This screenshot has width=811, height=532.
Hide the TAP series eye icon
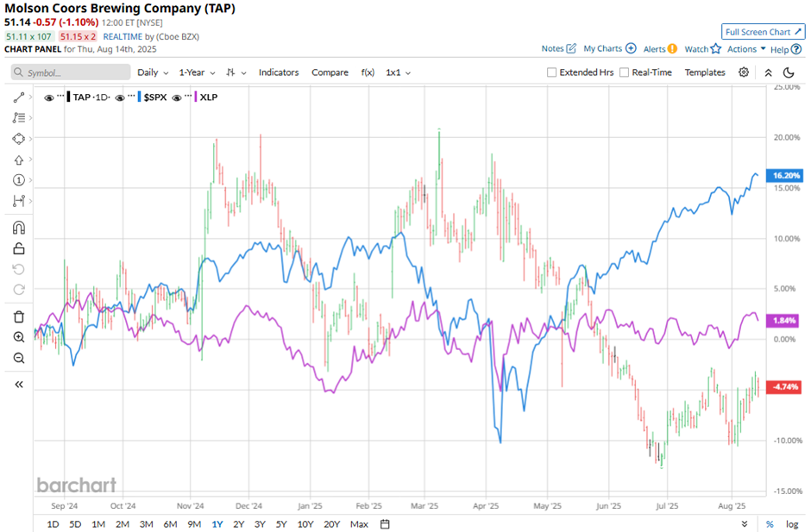49,97
